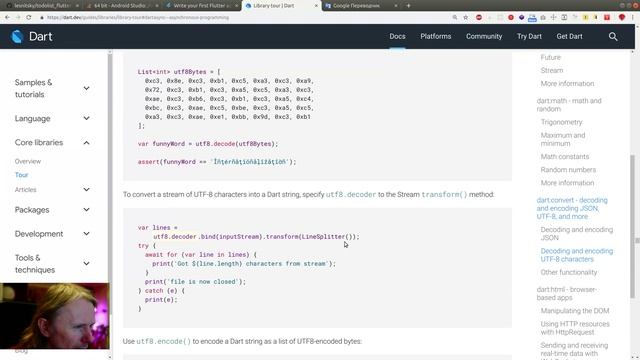Screen dimensions: 640x360
Task: Jump to Using HTTP resources with HttpRequest
Action: click(x=575, y=328)
